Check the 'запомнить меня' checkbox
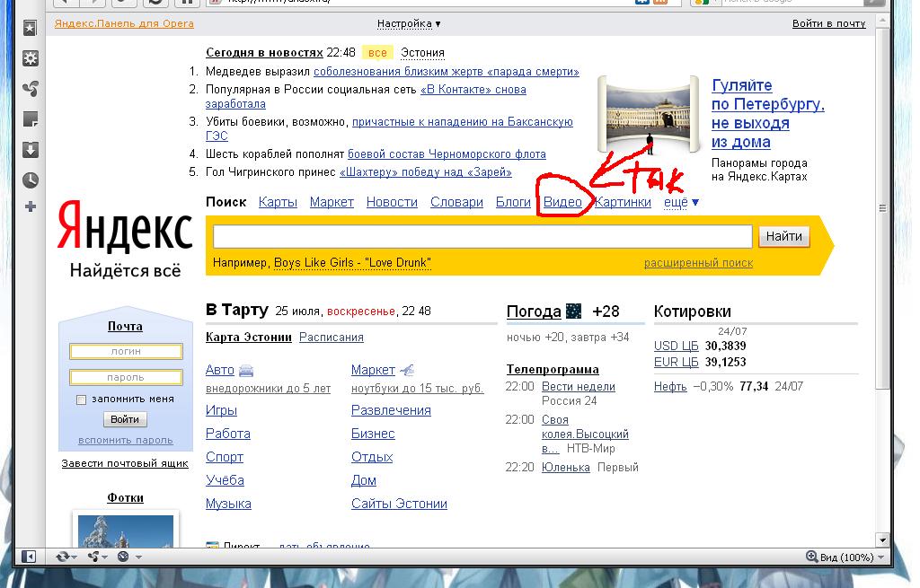This screenshot has width=920, height=588. point(81,399)
